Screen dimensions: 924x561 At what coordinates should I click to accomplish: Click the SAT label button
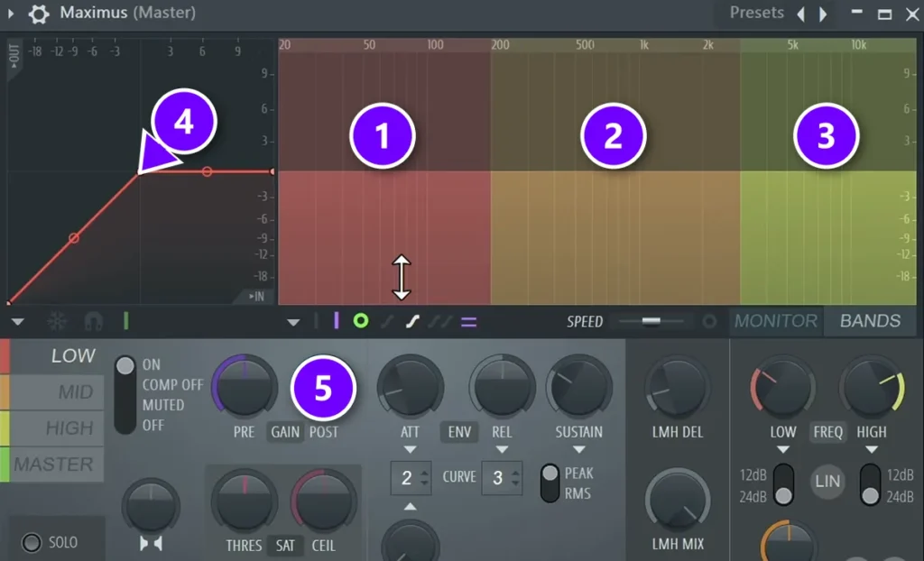click(x=285, y=546)
